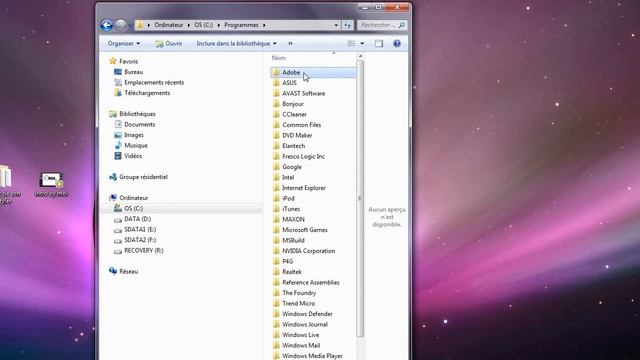Select Réseau in the navigation pane
Viewport: 640px width, 360px height.
pyautogui.click(x=129, y=271)
